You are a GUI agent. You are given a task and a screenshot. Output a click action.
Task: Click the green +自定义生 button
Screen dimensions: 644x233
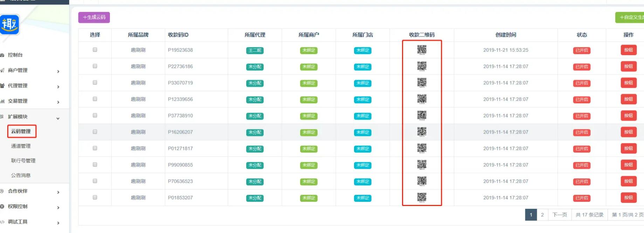point(630,18)
